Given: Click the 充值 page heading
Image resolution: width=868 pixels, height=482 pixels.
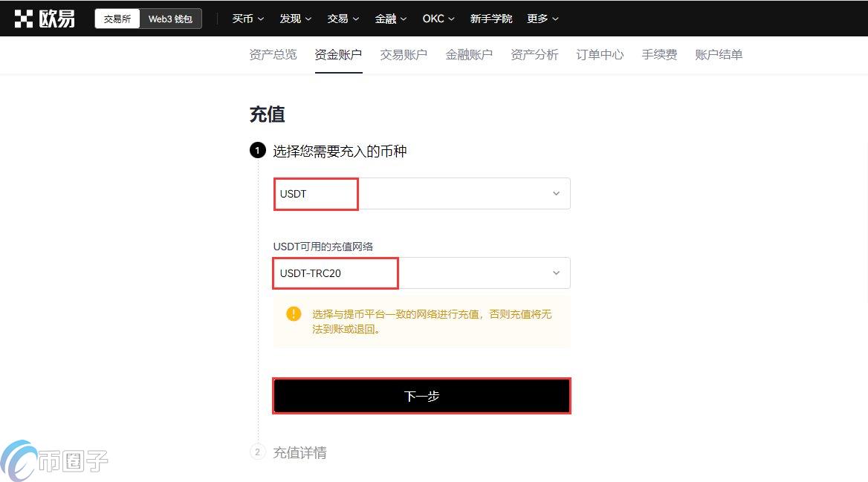Looking at the screenshot, I should (x=268, y=114).
